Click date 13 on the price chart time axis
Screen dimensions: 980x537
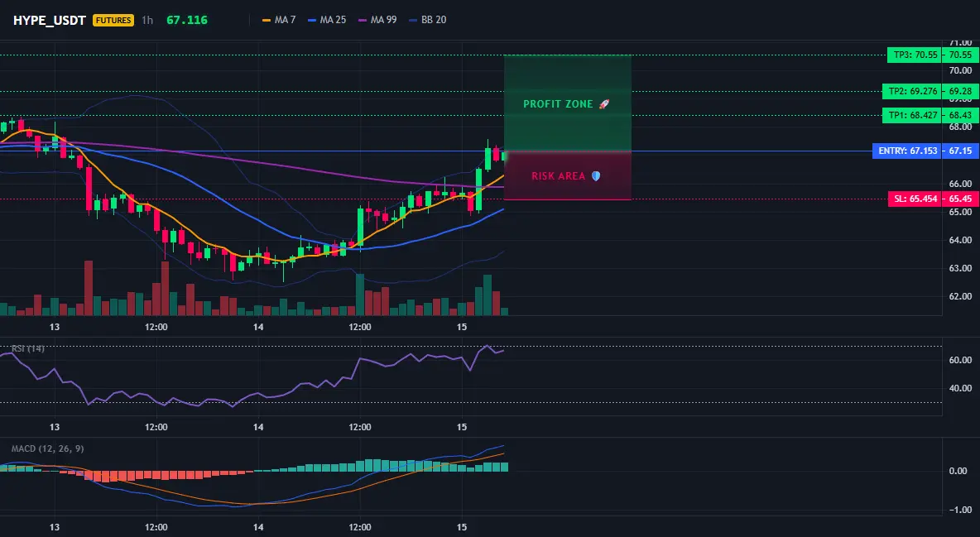click(55, 327)
